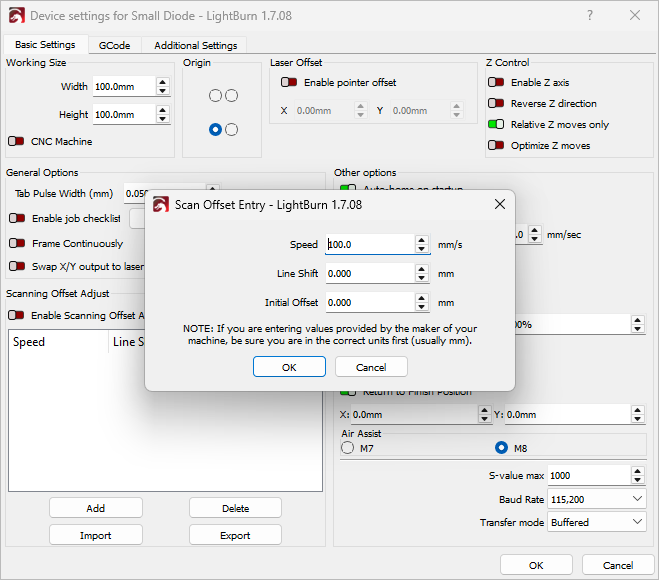Viewport: 659px width, 580px height.
Task: Click the Width field showing 100.0mm
Action: (124, 87)
